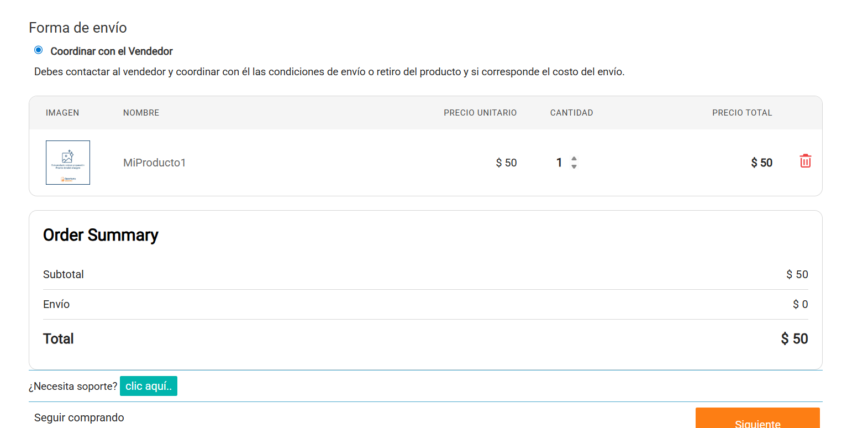Viewport: 868px width, 428px height.
Task: Click the PRECIO TOTAL column header
Action: point(741,113)
